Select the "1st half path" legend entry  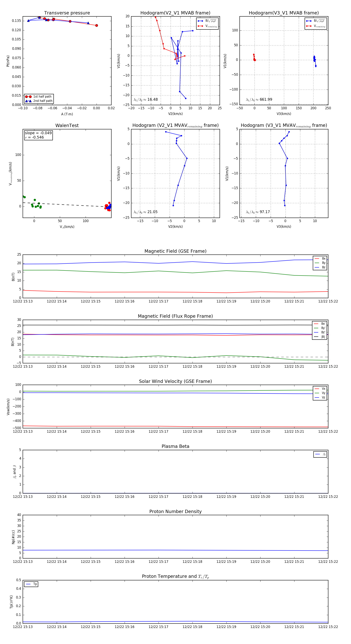pos(39,96)
